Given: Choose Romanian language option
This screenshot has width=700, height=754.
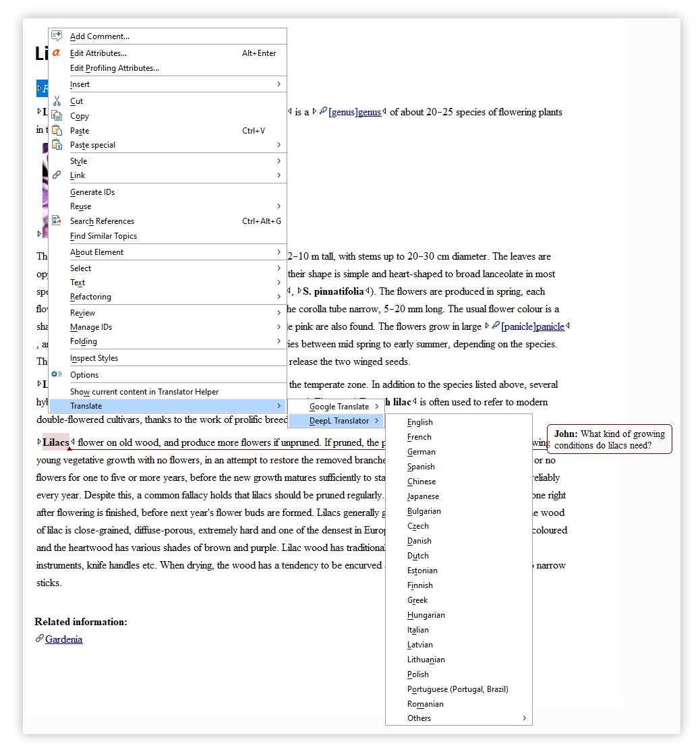Looking at the screenshot, I should click(459, 704).
